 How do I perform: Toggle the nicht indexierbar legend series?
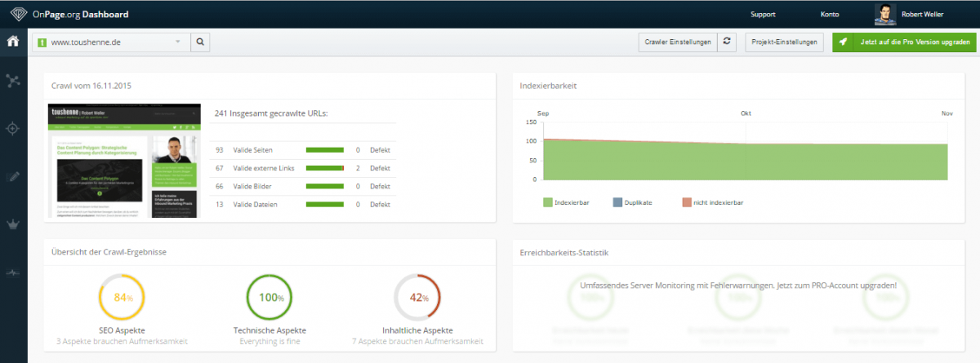coord(711,201)
